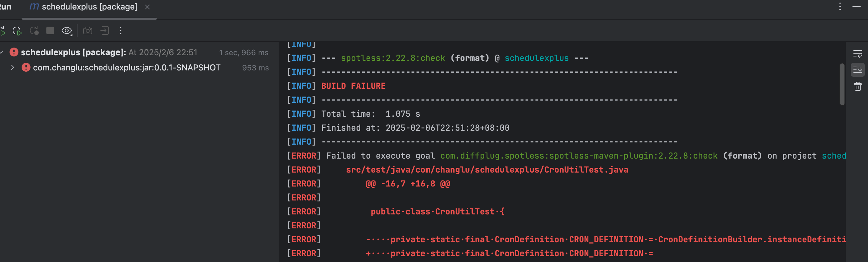Open the eye-shaped view options dropdown
This screenshot has width=868, height=262.
(x=67, y=31)
